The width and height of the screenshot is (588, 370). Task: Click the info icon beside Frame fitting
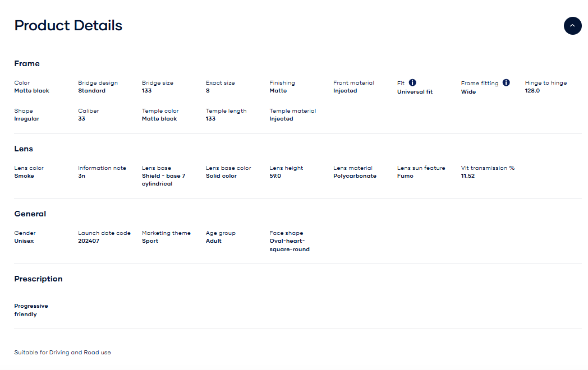[506, 82]
